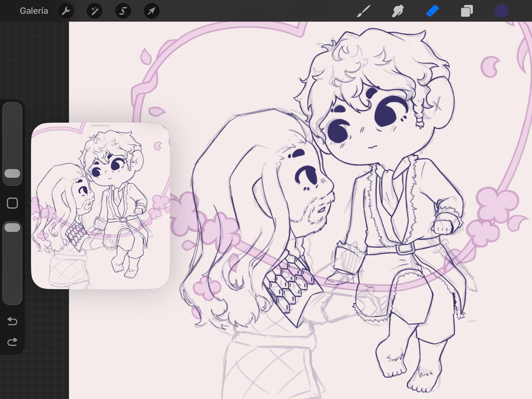
Task: Select the Brush tool
Action: [364, 11]
